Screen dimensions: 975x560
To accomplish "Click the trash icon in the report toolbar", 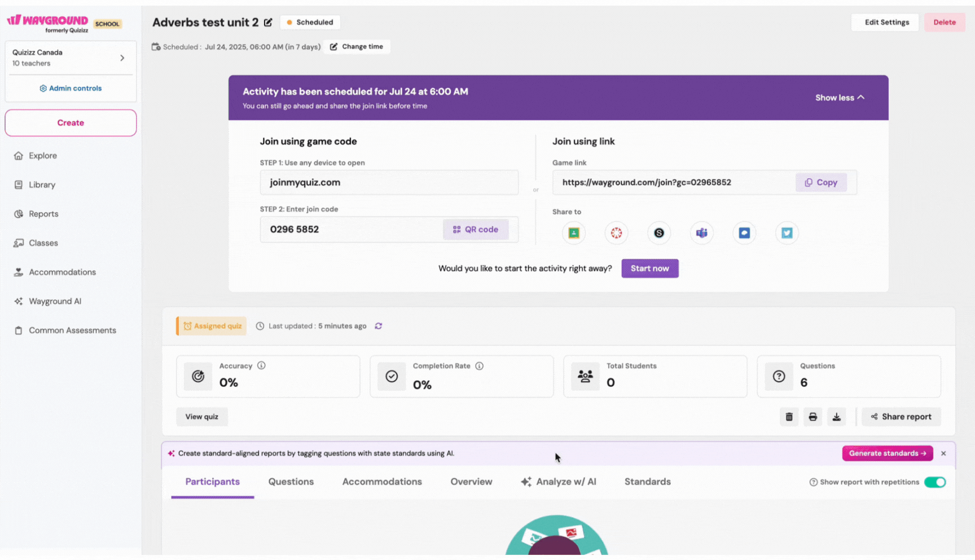I will pos(789,417).
